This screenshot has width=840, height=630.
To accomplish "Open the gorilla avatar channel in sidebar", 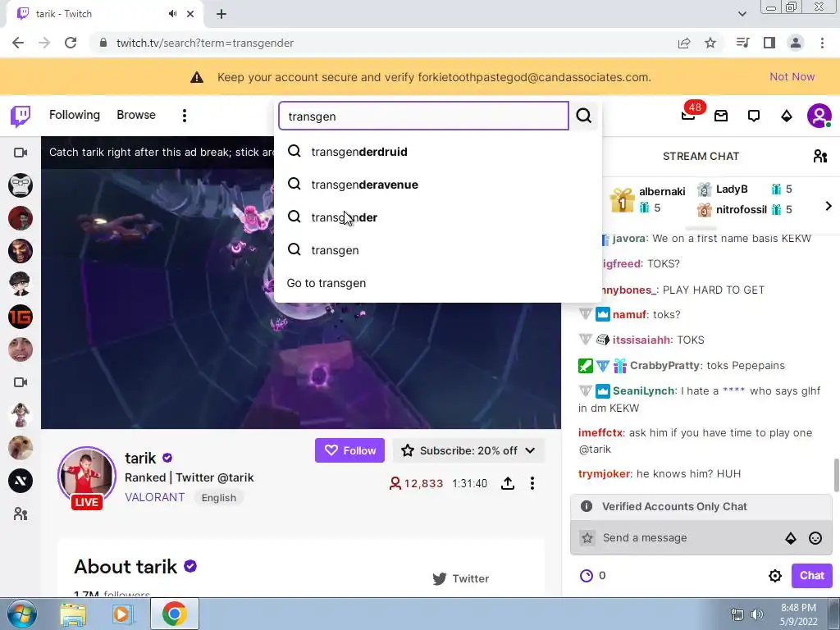I will [21, 185].
